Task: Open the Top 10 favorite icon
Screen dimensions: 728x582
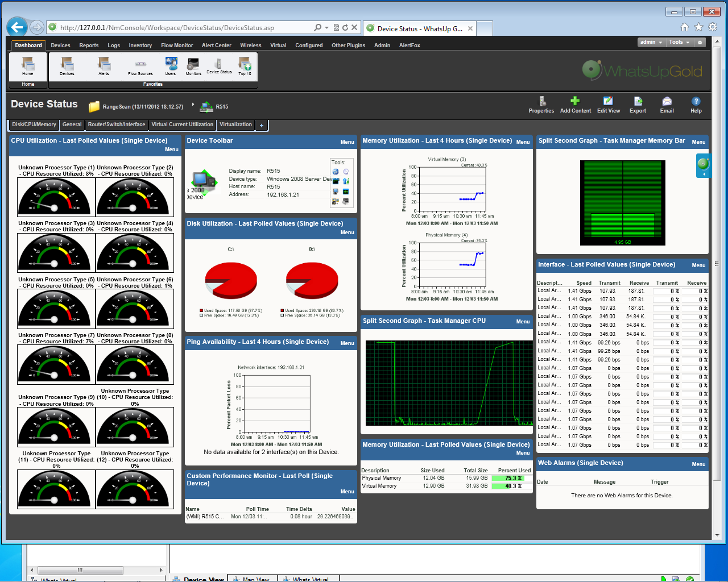Action: tap(245, 66)
